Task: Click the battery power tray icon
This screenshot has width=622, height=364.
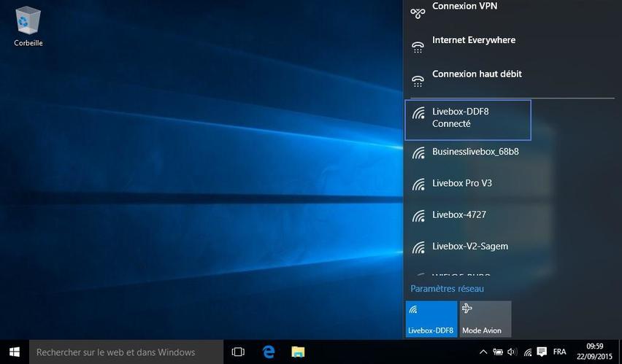Action: click(x=497, y=352)
